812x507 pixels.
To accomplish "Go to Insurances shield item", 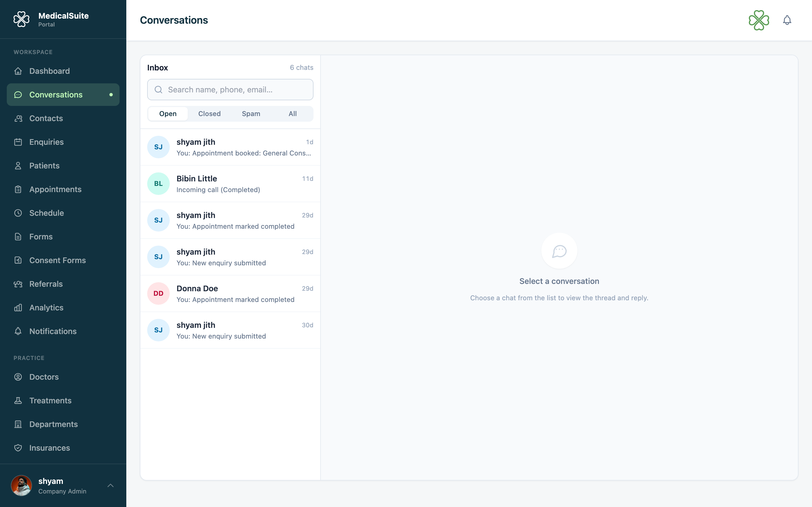I will [63, 448].
